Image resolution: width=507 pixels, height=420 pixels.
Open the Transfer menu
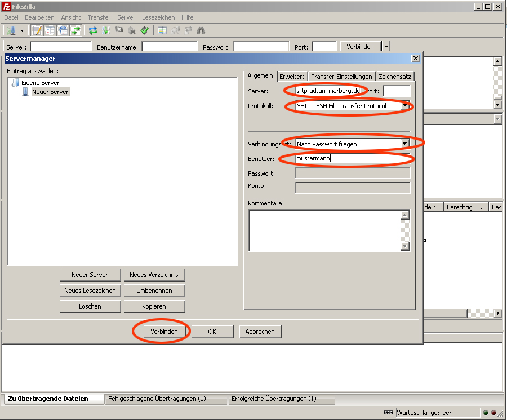pyautogui.click(x=99, y=17)
